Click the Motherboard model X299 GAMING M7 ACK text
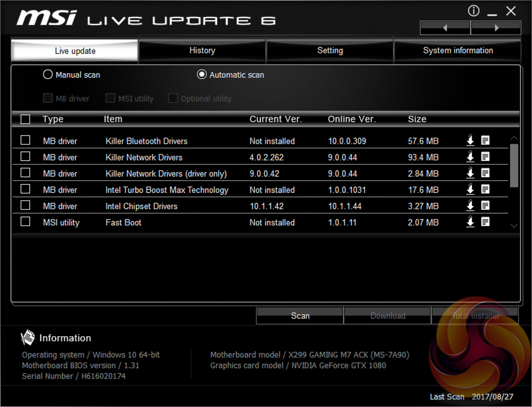Image resolution: width=532 pixels, height=407 pixels. (x=310, y=355)
